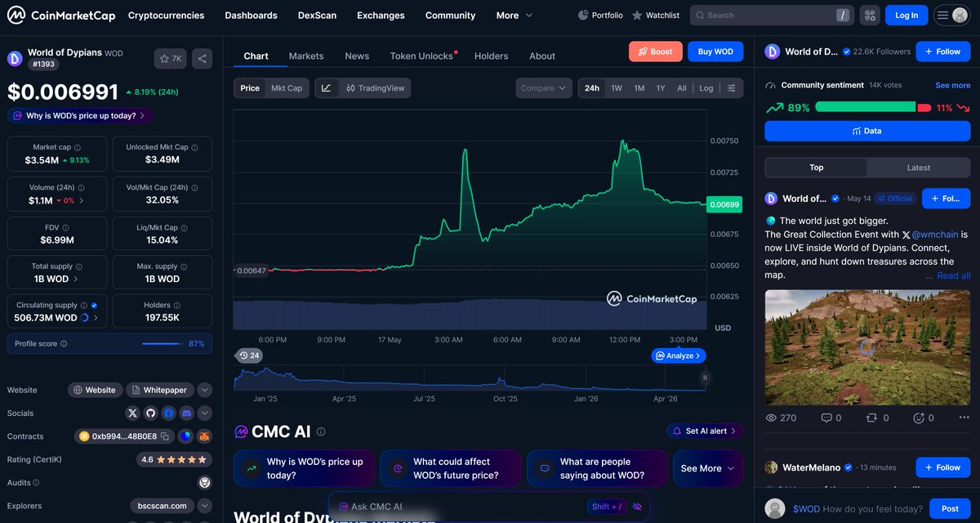Image resolution: width=980 pixels, height=523 pixels.
Task: Click the search input field
Action: tap(772, 15)
